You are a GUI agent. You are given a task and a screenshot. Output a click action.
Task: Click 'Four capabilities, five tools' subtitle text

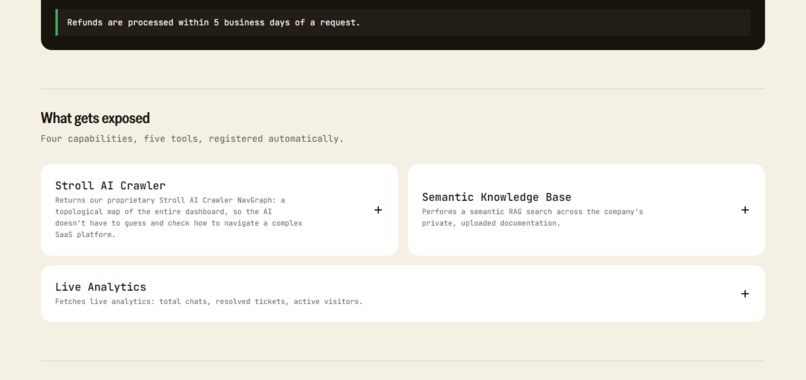(192, 139)
